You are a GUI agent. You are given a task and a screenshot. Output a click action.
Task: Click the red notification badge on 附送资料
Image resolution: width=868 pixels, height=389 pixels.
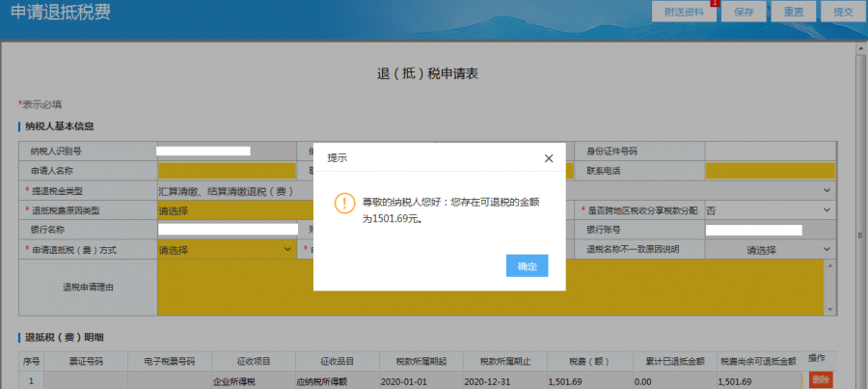pyautogui.click(x=715, y=3)
